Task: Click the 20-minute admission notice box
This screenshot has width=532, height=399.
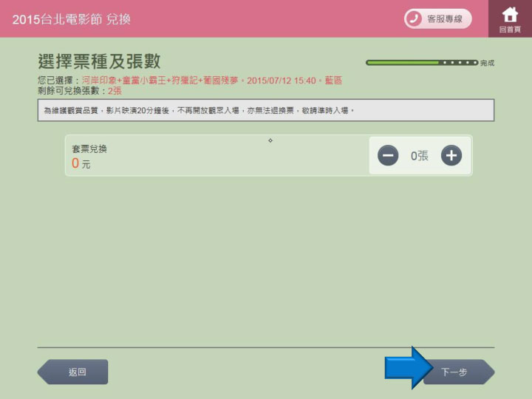Action: pos(266,110)
